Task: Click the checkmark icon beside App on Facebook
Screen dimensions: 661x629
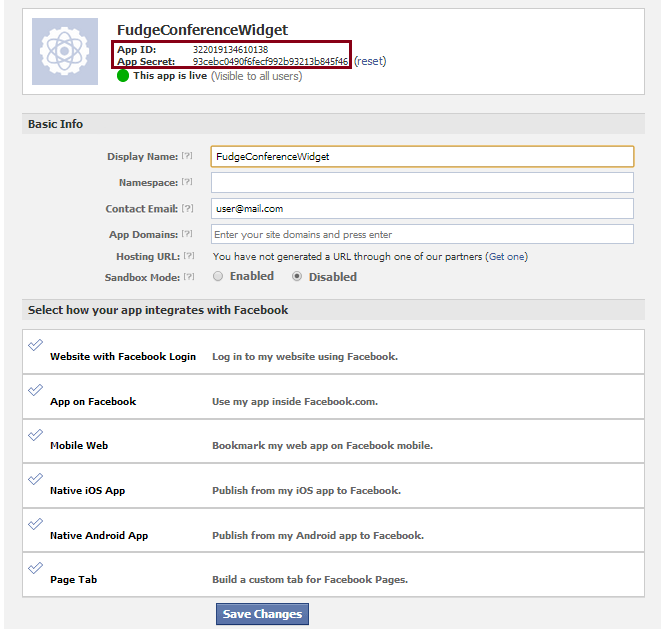Action: 35,390
